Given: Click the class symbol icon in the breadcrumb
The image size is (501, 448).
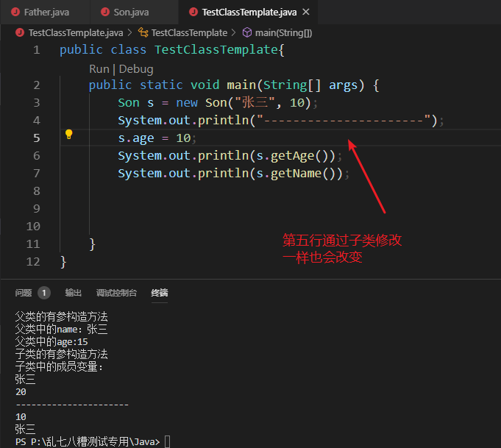Looking at the screenshot, I should coord(143,32).
